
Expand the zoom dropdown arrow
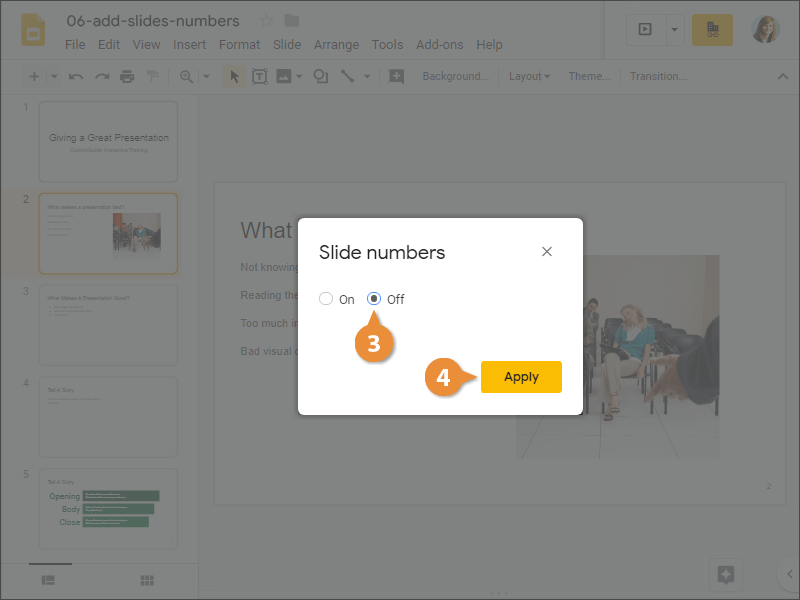tap(207, 76)
